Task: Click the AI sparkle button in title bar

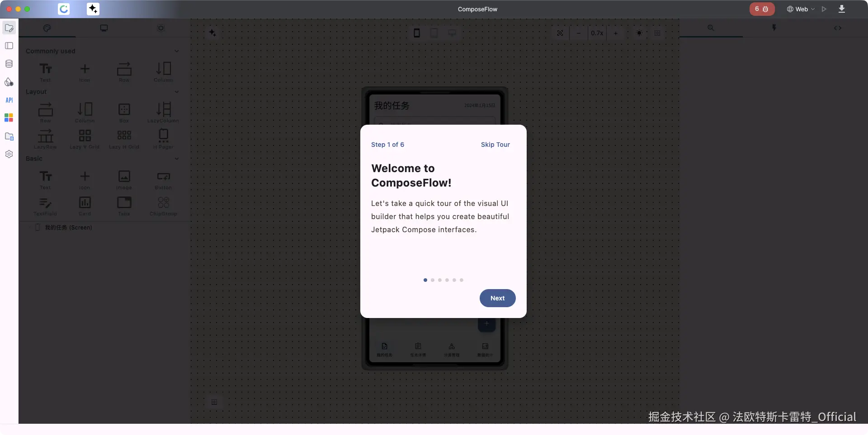Action: point(93,9)
